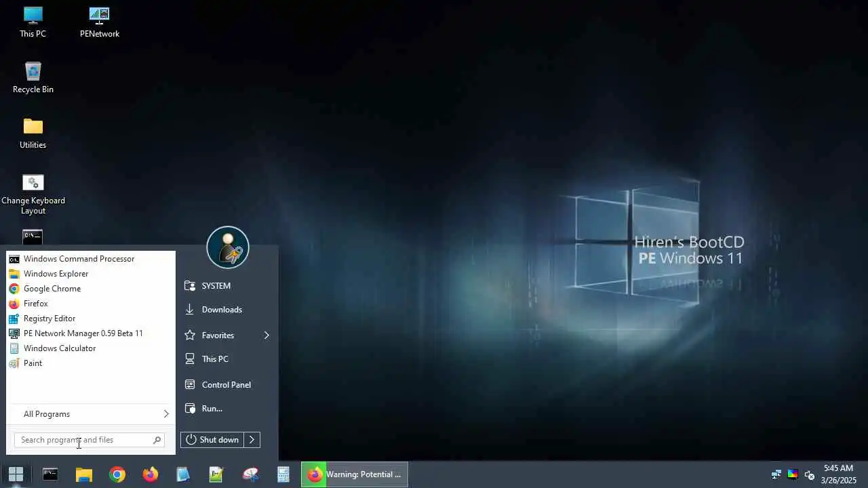868x488 pixels.
Task: Select the PENetwork desktop icon
Action: (x=99, y=22)
